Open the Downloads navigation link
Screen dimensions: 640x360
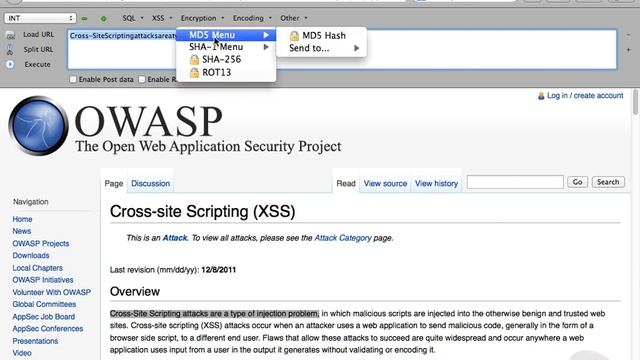click(31, 256)
